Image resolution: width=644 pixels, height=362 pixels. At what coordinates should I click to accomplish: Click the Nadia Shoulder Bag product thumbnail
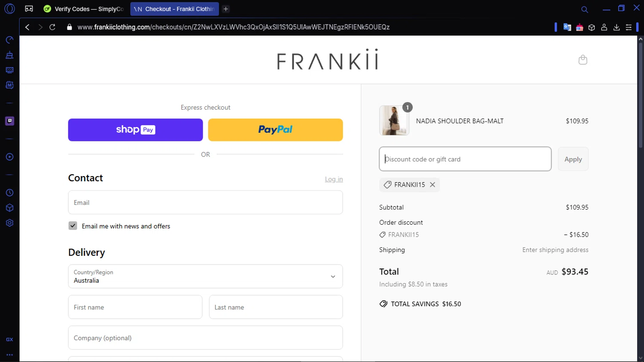394,121
